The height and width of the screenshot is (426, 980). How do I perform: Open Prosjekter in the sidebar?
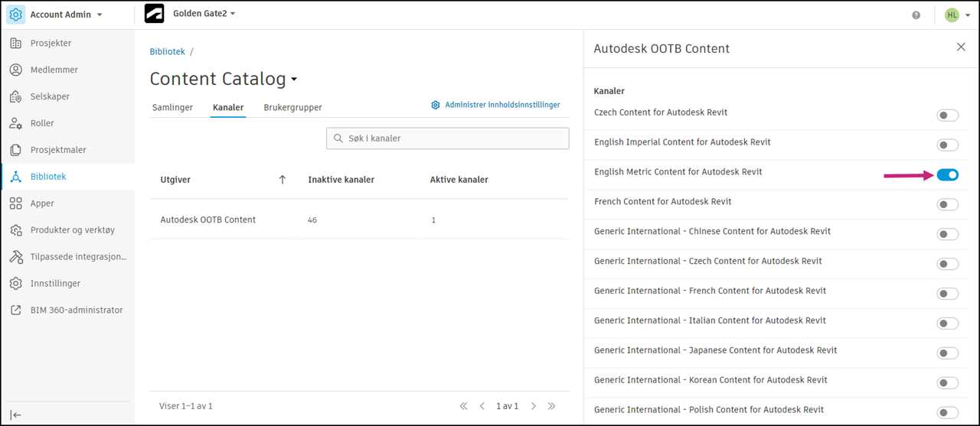(51, 44)
